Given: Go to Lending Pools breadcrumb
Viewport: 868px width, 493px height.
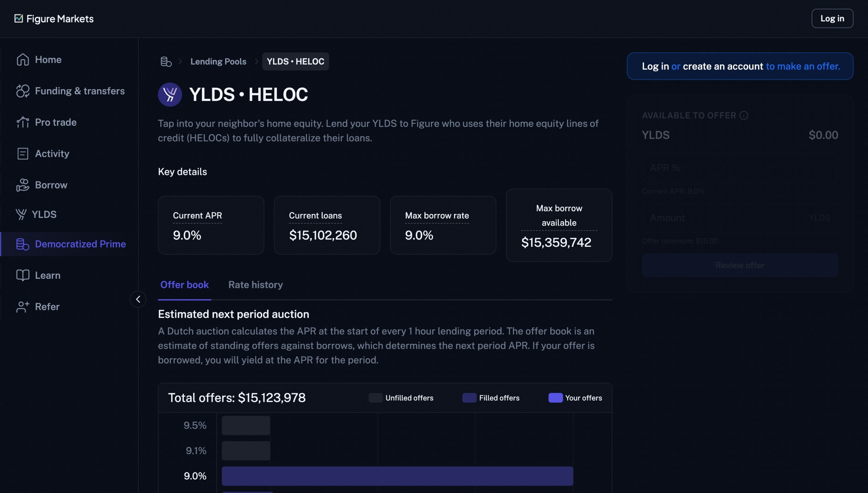Looking at the screenshot, I should coord(218,61).
